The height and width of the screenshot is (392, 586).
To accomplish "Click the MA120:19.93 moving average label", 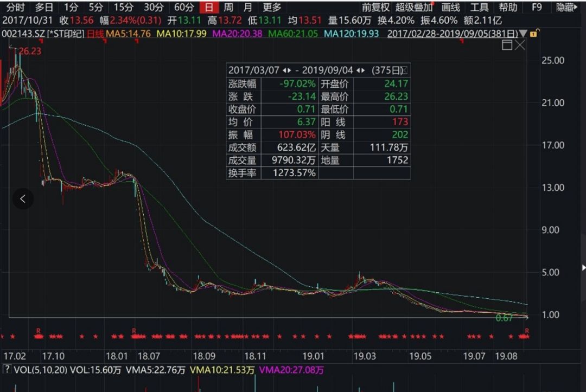I will (x=351, y=34).
